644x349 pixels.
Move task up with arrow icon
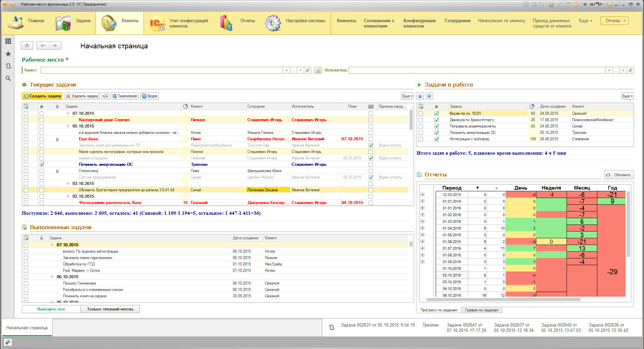click(420, 96)
